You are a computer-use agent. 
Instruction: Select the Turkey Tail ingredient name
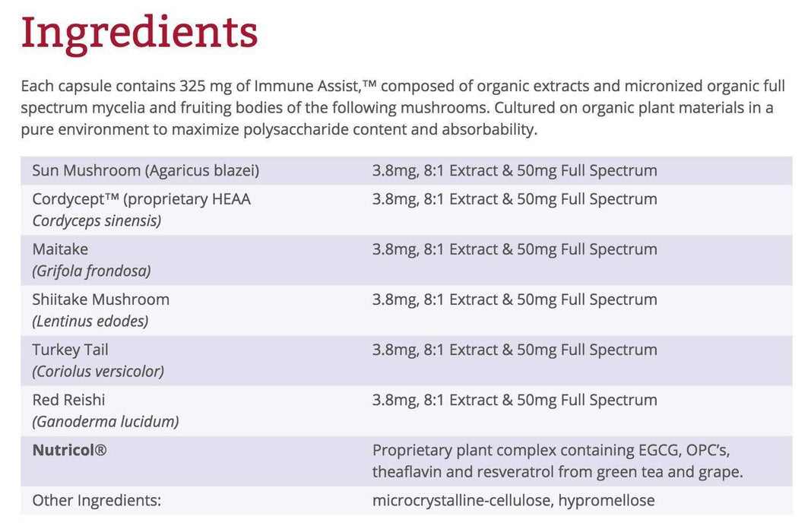(x=70, y=350)
